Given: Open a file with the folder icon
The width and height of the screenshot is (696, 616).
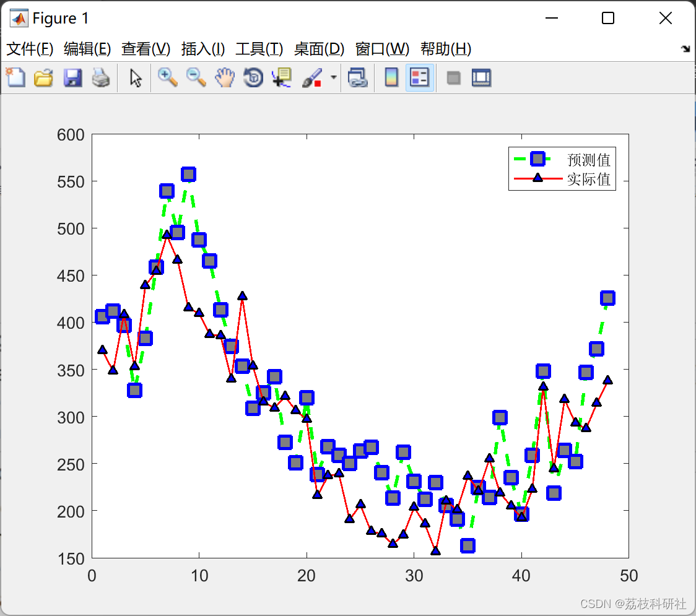Looking at the screenshot, I should [x=43, y=77].
